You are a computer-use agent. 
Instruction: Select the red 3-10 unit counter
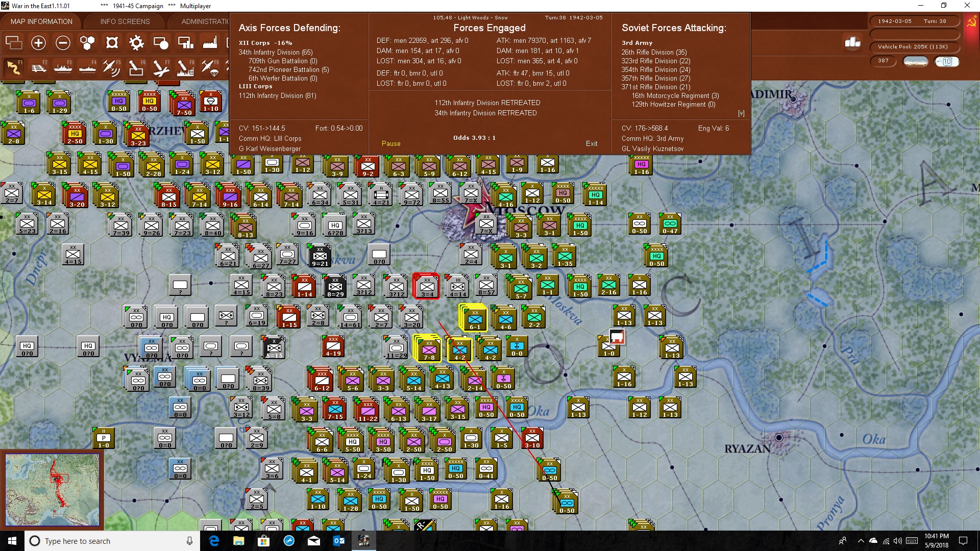(532, 437)
